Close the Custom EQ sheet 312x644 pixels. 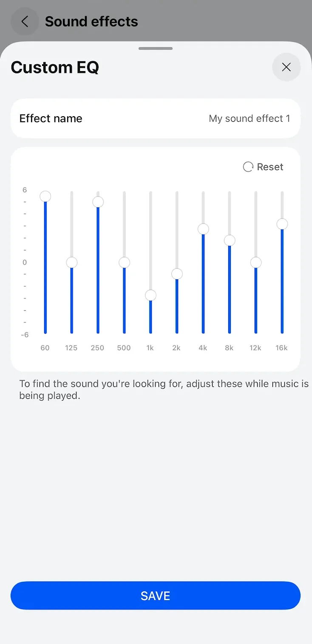[286, 67]
